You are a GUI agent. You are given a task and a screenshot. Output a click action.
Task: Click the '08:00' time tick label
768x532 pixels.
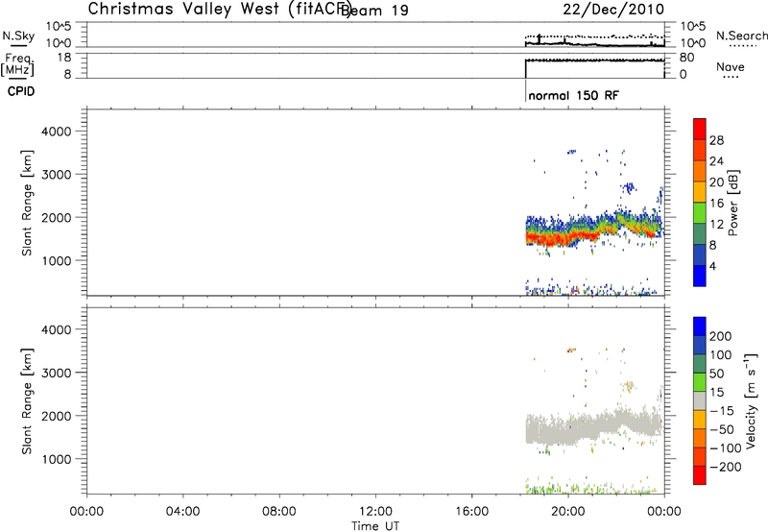(x=279, y=512)
